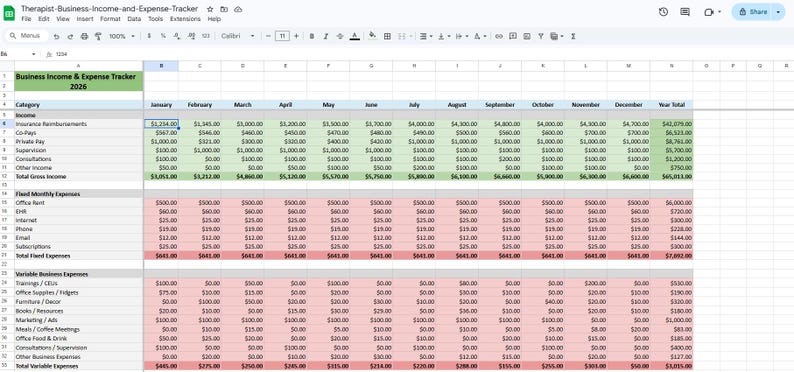Open the cell borders tool
This screenshot has height=372, width=794.
pos(387,36)
